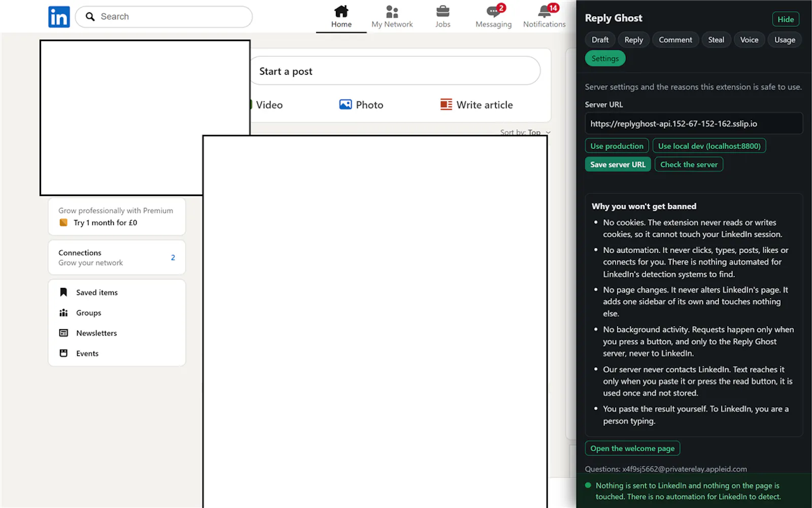Click the Events calendar icon

(63, 353)
